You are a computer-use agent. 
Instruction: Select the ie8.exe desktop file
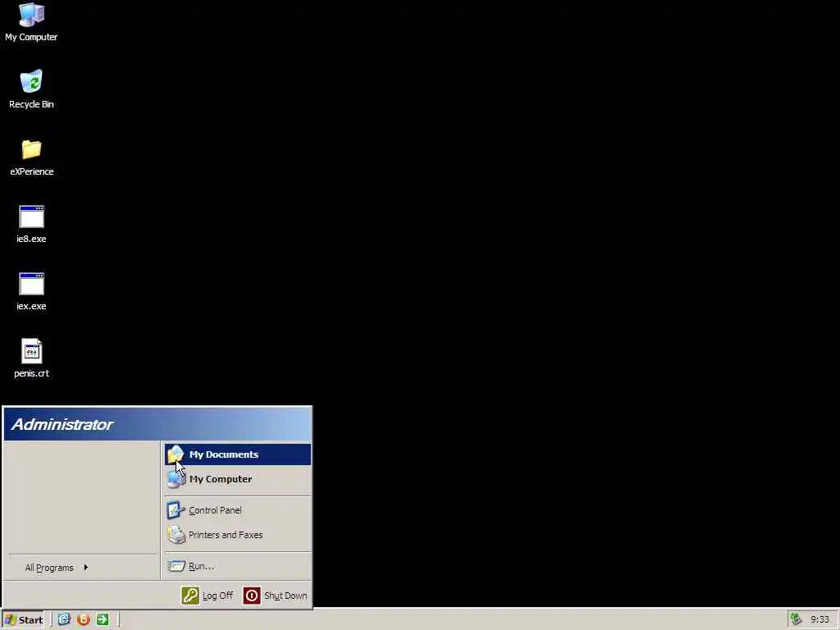pyautogui.click(x=31, y=224)
